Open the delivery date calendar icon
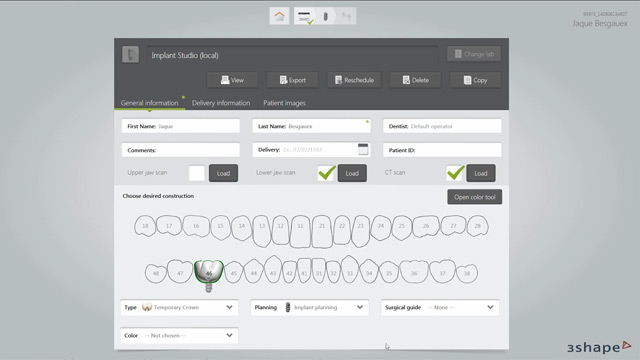640x360 pixels. click(363, 149)
